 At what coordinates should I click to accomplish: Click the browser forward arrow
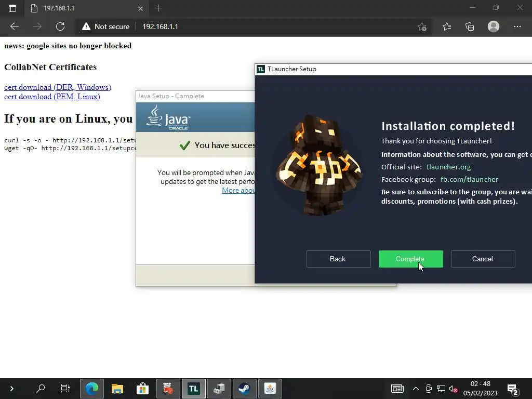pos(37,26)
